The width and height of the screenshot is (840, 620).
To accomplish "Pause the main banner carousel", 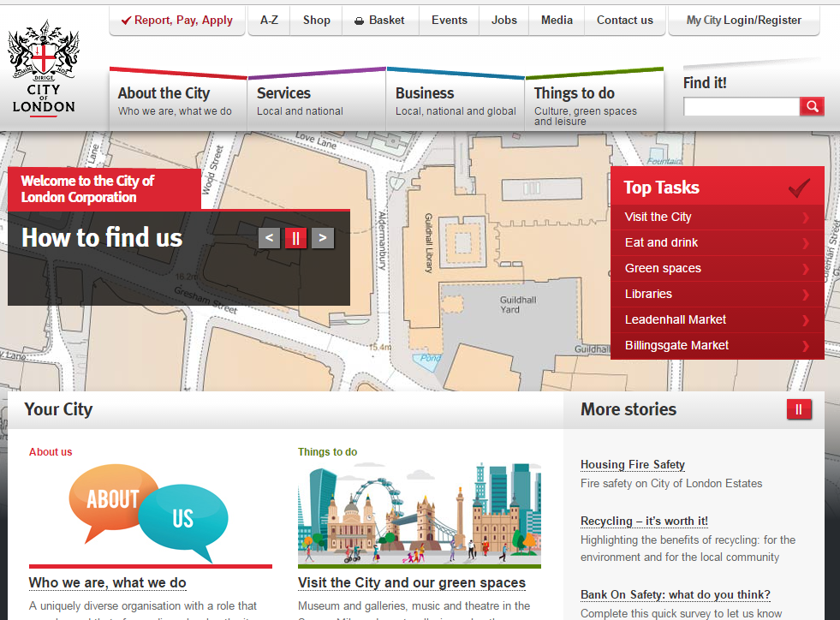I will [x=295, y=238].
